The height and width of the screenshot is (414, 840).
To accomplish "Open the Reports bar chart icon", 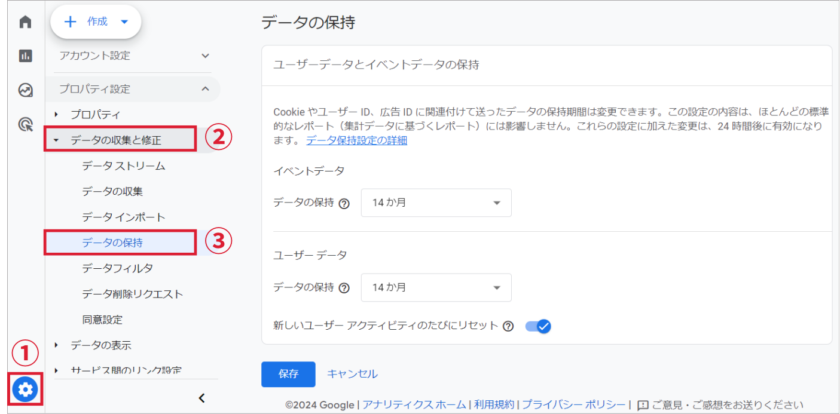I will pos(26,56).
